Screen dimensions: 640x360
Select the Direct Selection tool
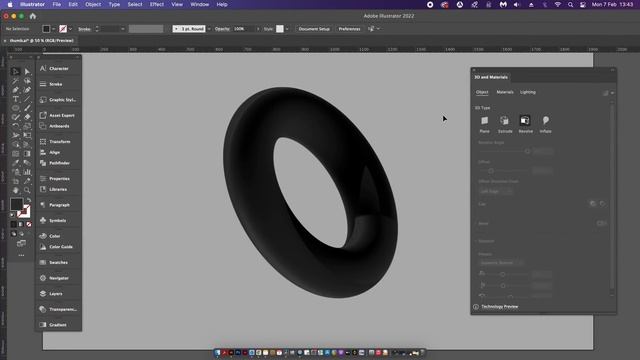27,71
